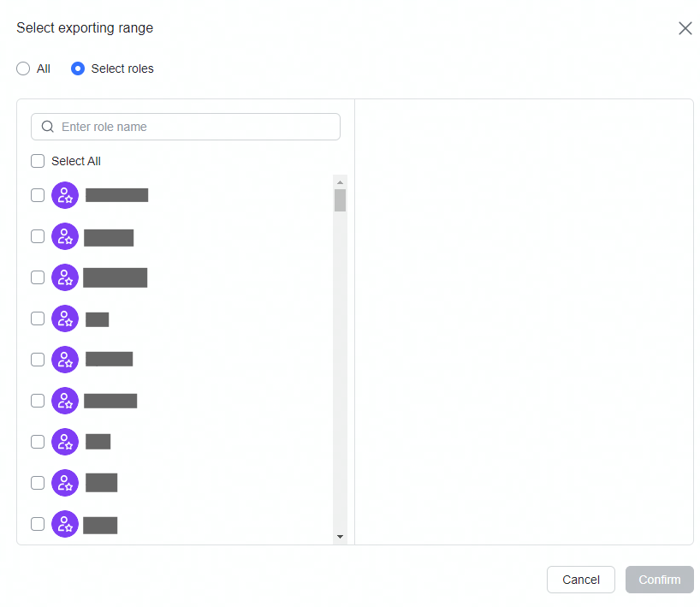
Task: Click the magnifier icon in the role search box
Action: tap(48, 127)
